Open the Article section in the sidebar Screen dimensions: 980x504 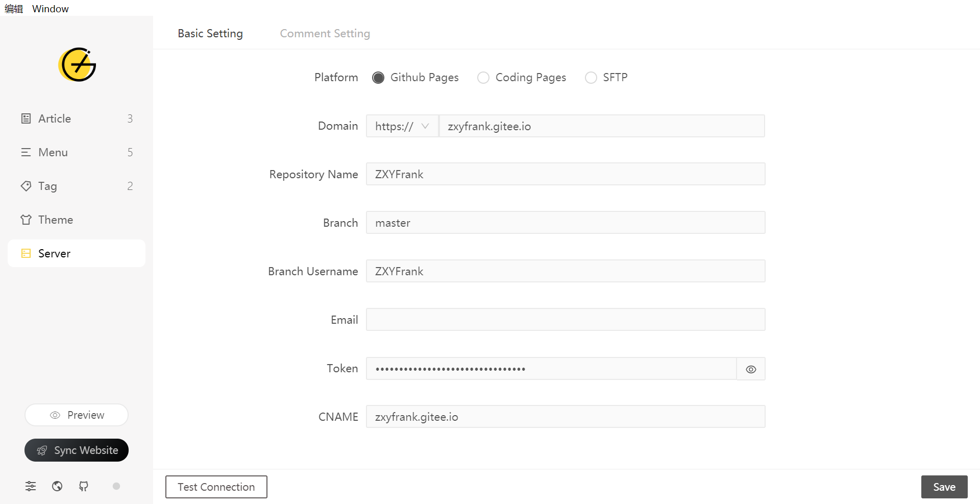click(54, 118)
